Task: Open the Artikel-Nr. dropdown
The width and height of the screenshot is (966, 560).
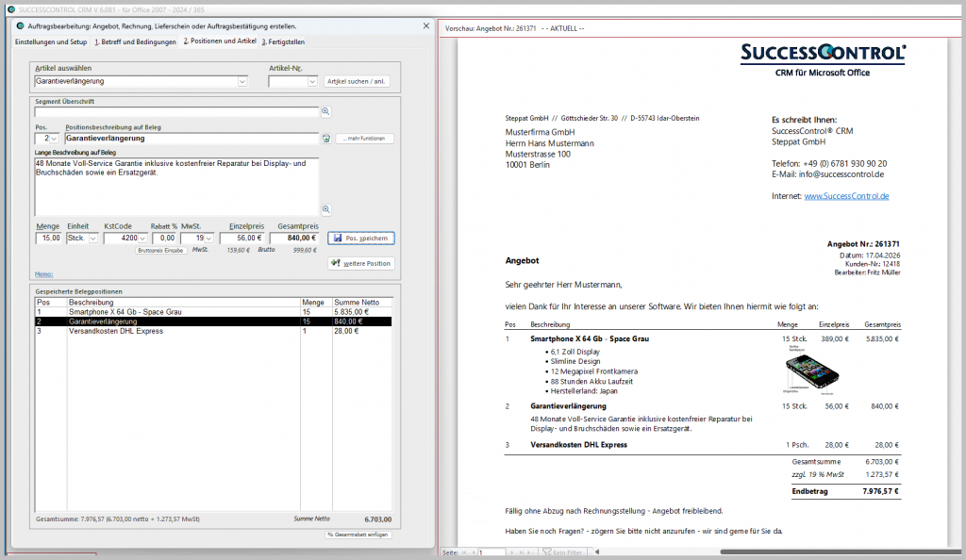Action: pos(312,82)
